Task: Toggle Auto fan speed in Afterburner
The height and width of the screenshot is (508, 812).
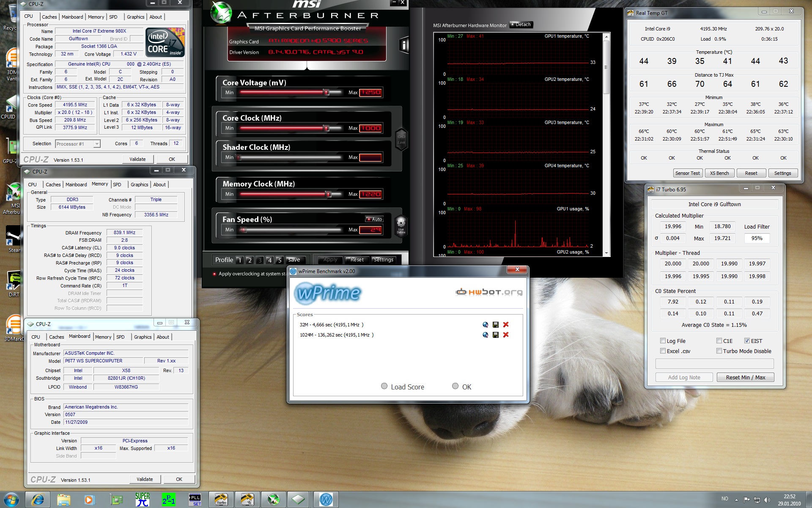Action: [x=374, y=219]
